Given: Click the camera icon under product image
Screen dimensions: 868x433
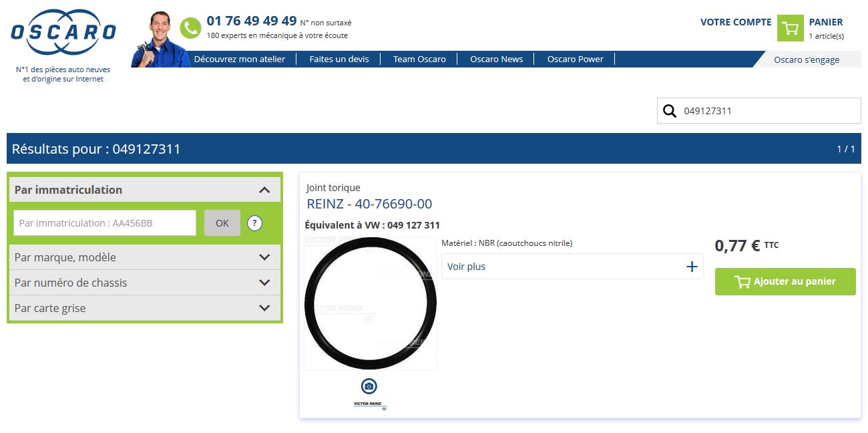Looking at the screenshot, I should coord(369,386).
